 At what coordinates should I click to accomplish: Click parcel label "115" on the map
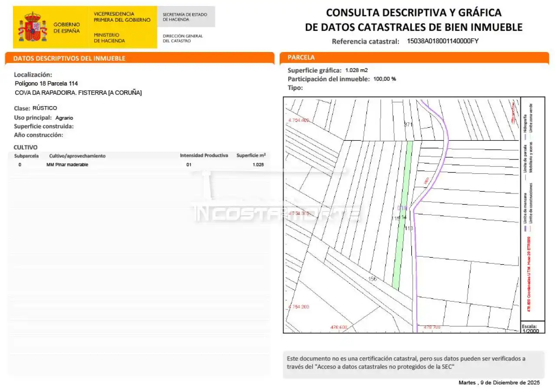(395, 219)
